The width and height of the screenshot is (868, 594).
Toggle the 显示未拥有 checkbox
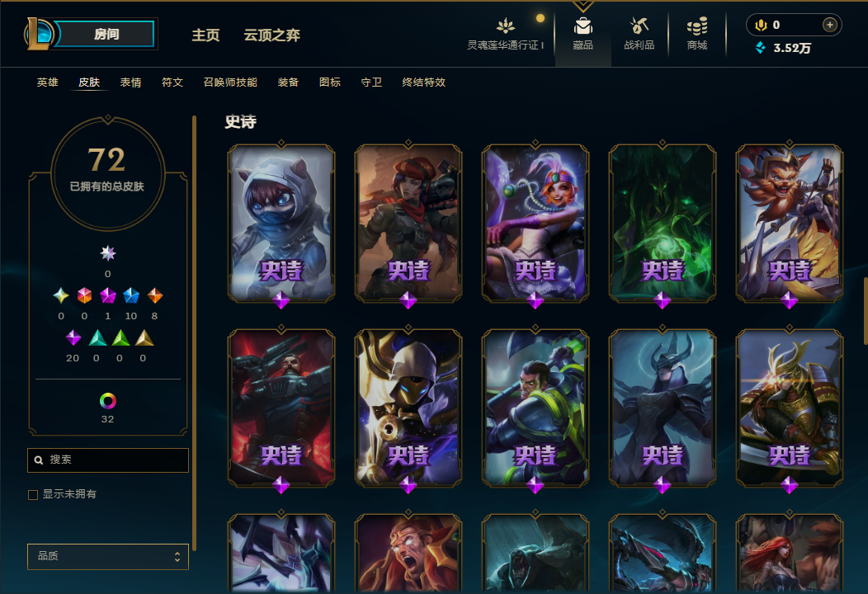tap(33, 494)
